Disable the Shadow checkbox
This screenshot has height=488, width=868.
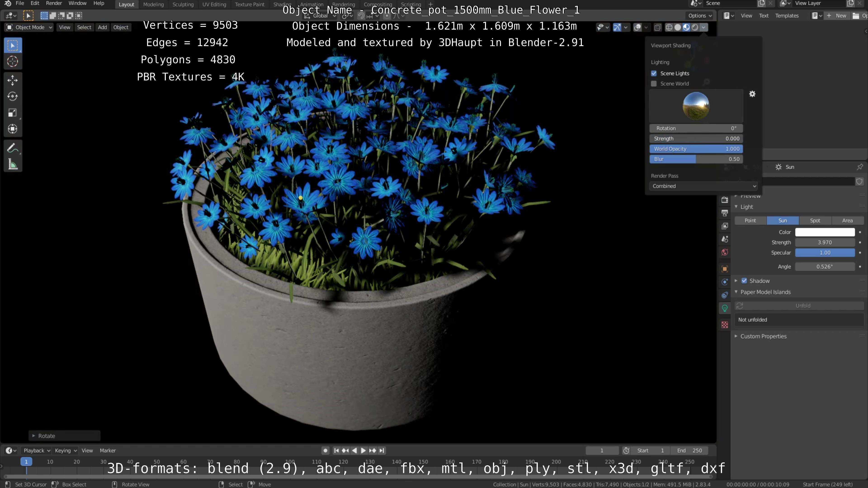tap(744, 281)
